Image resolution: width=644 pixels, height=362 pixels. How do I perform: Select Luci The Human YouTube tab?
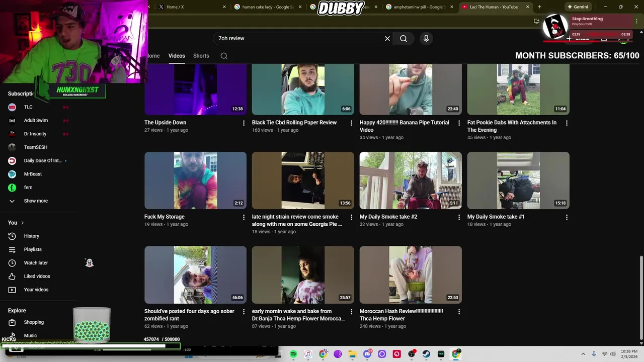496,7
